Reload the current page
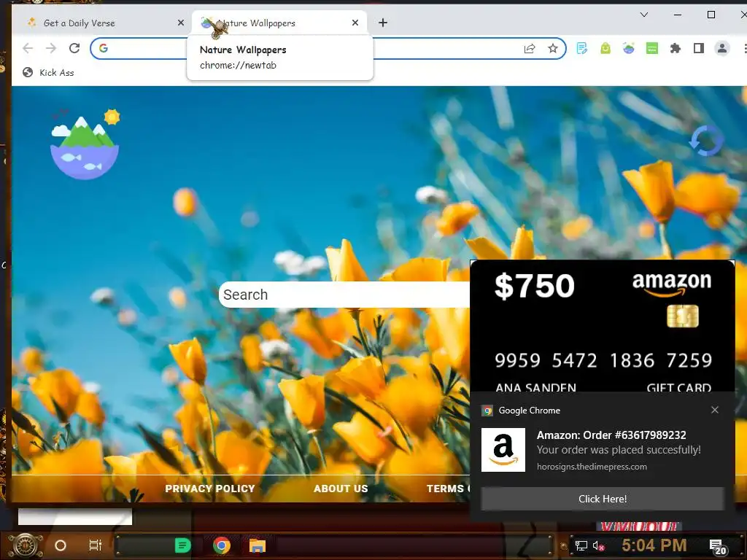Screen dimensions: 747x560 tap(74, 48)
